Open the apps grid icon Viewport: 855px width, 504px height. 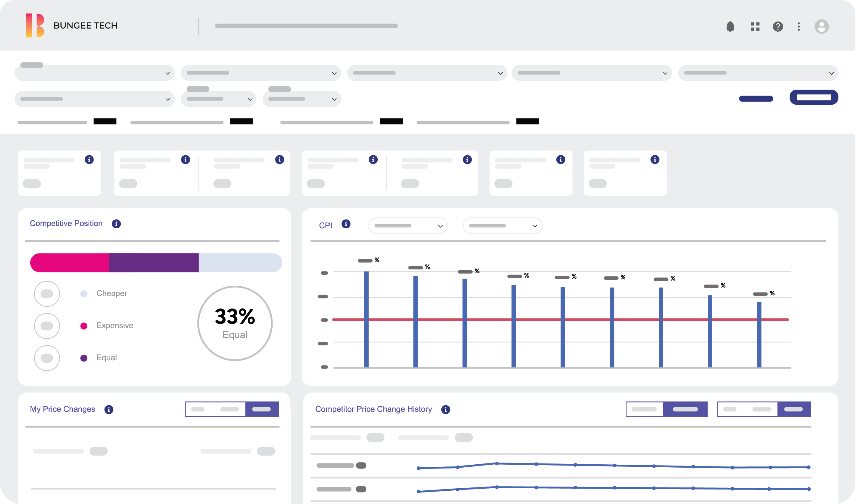[755, 27]
